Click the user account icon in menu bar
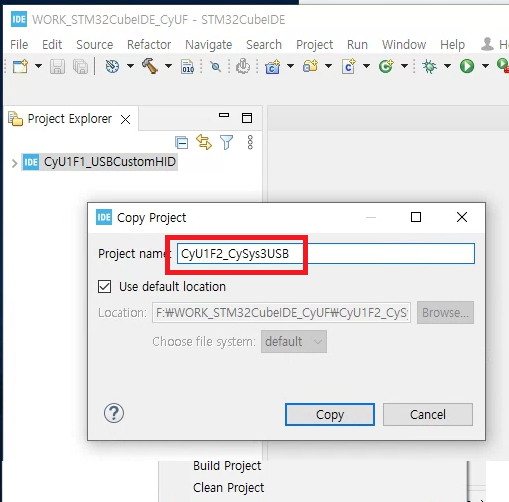This screenshot has height=502, width=509. coord(487,44)
